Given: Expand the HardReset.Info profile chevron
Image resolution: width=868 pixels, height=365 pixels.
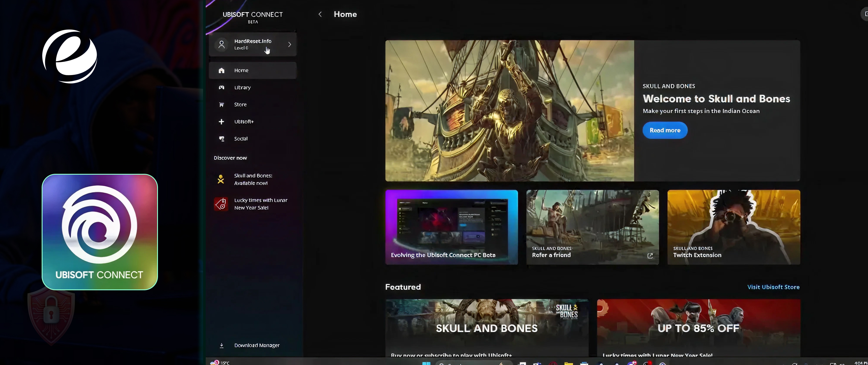Looking at the screenshot, I should (x=289, y=45).
